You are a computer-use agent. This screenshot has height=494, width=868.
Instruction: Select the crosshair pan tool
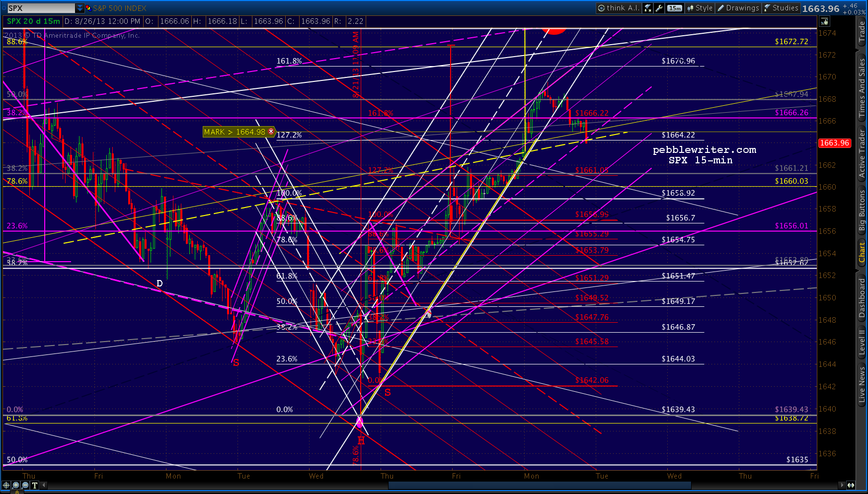tap(6, 485)
